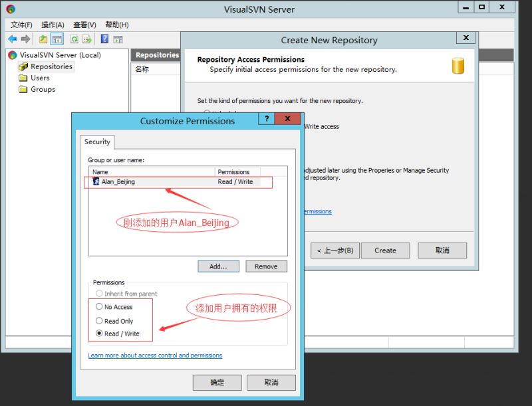This screenshot has width=532, height=406.
Task: Open the 操作(A) menu
Action: coord(53,25)
